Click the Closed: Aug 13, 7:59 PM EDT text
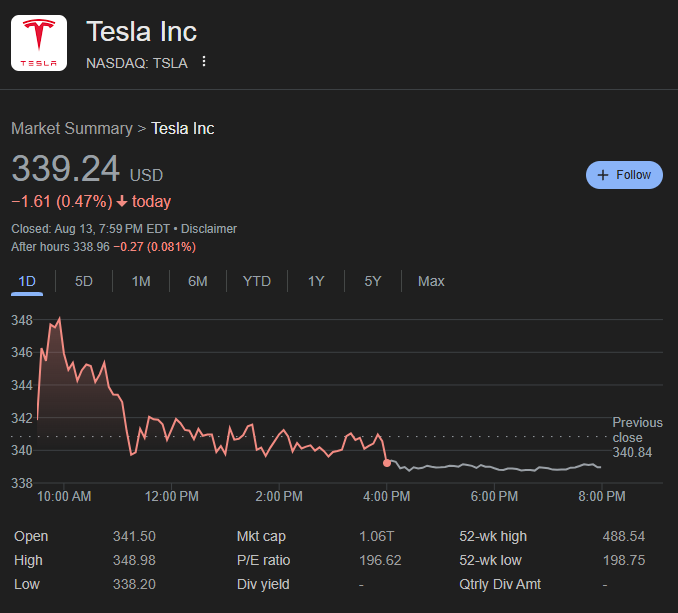Screen dimensions: 678x613 (90, 229)
